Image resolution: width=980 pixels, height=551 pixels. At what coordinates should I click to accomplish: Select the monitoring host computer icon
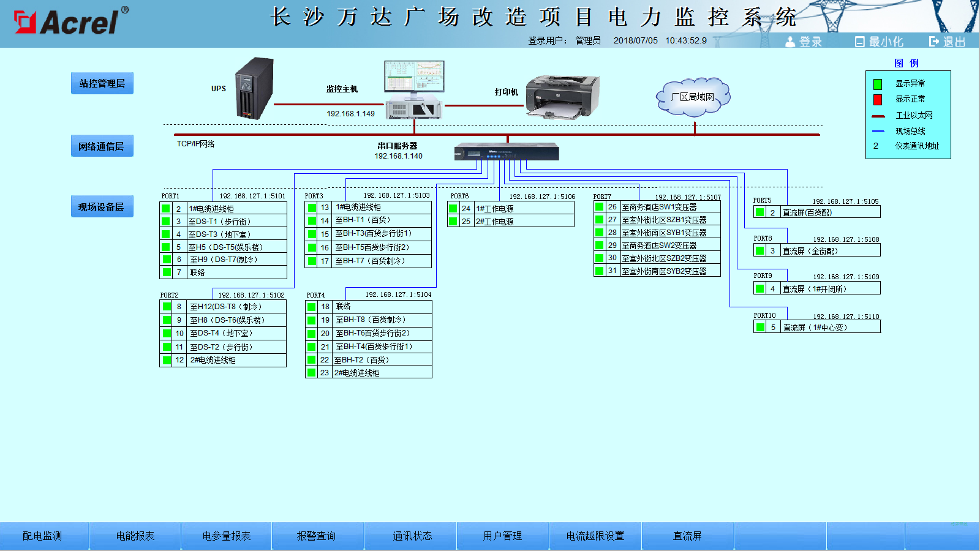pos(414,89)
